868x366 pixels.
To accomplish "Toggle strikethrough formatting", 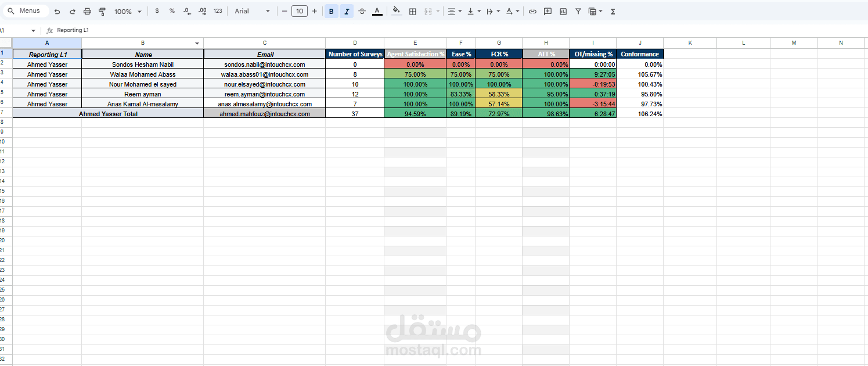I will (362, 11).
